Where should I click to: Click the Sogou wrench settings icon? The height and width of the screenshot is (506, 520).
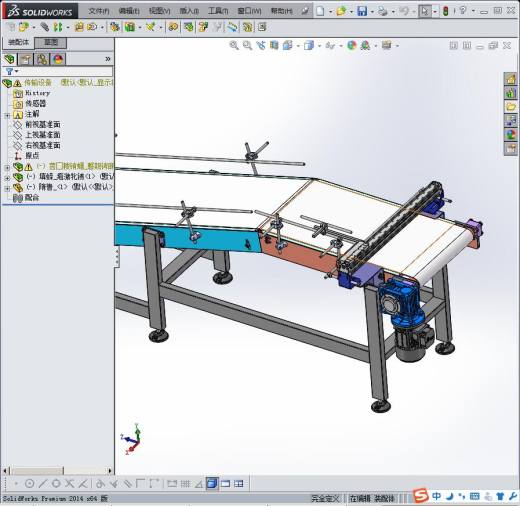coord(513,496)
